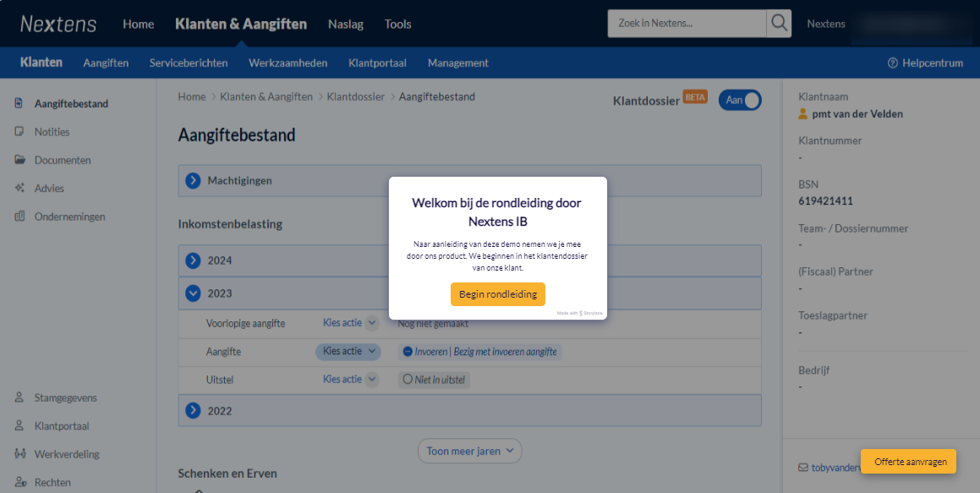Switch to the Aangiften tab
Image resolution: width=980 pixels, height=493 pixels.
point(106,63)
